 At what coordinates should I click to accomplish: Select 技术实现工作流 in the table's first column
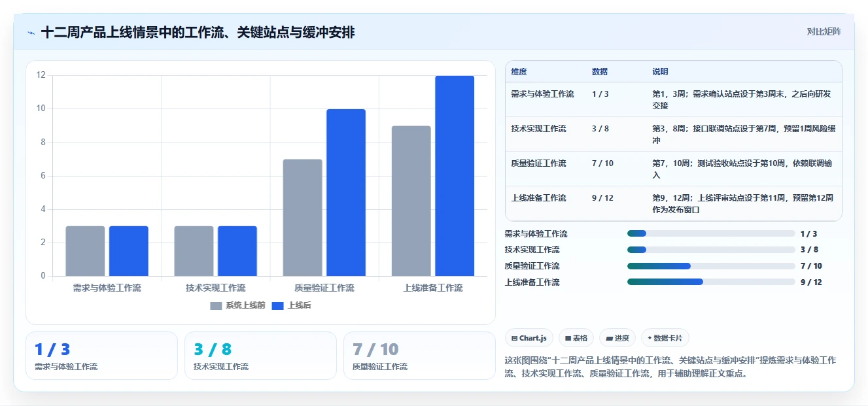click(539, 129)
